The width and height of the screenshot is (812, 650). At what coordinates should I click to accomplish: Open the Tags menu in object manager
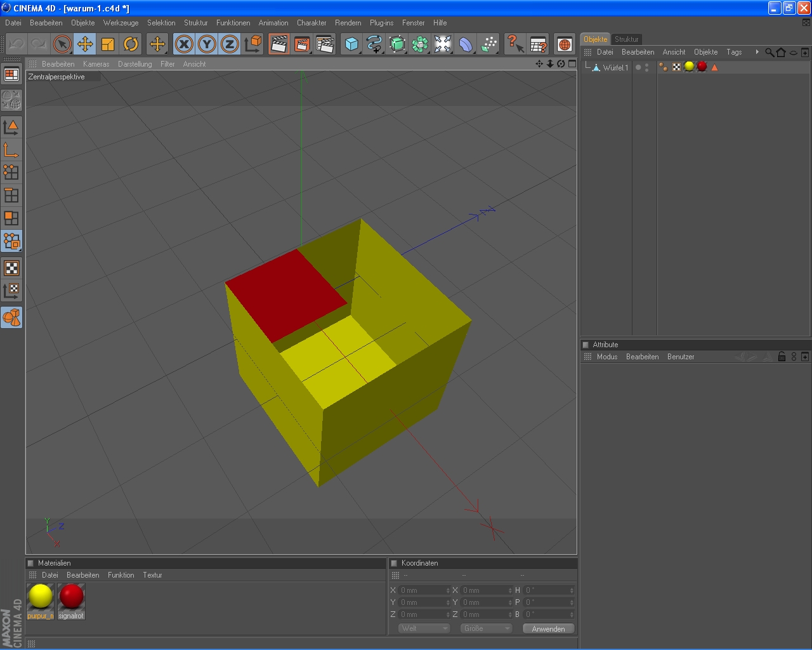pyautogui.click(x=734, y=52)
